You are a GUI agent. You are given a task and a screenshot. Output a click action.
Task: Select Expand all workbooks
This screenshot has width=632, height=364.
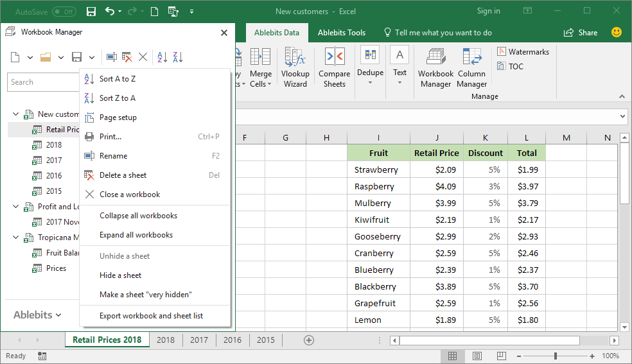[x=155, y=235]
